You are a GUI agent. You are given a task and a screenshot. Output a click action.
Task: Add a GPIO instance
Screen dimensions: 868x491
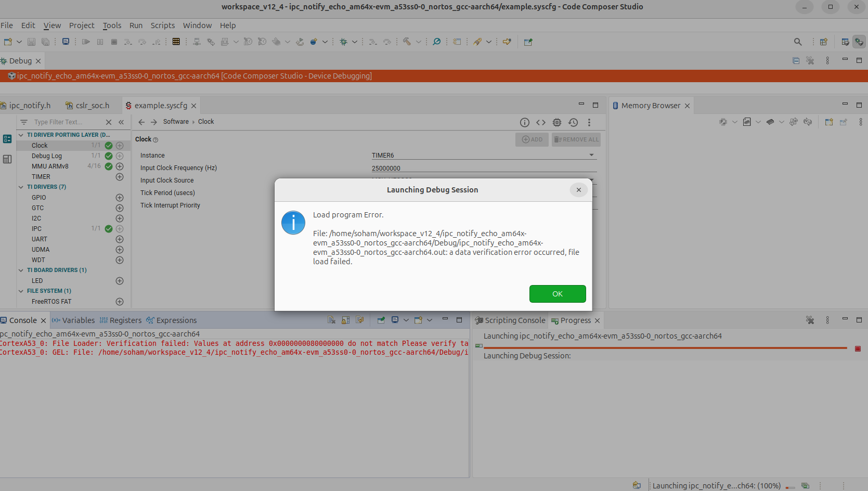coord(120,198)
